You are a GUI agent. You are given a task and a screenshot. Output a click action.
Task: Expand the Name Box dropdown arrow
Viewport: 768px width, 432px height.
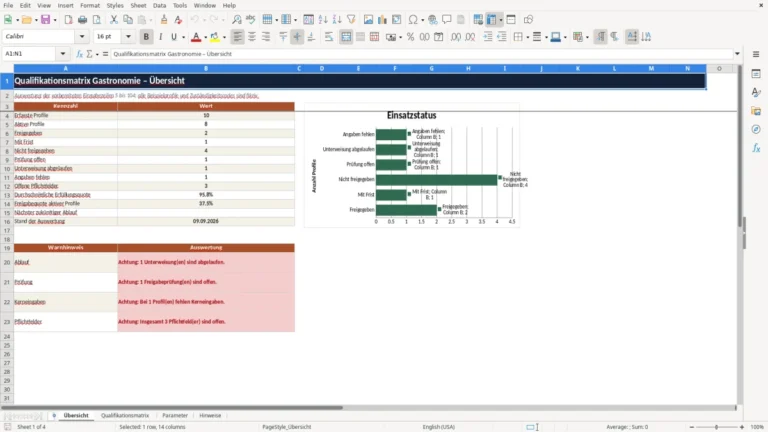pos(63,54)
